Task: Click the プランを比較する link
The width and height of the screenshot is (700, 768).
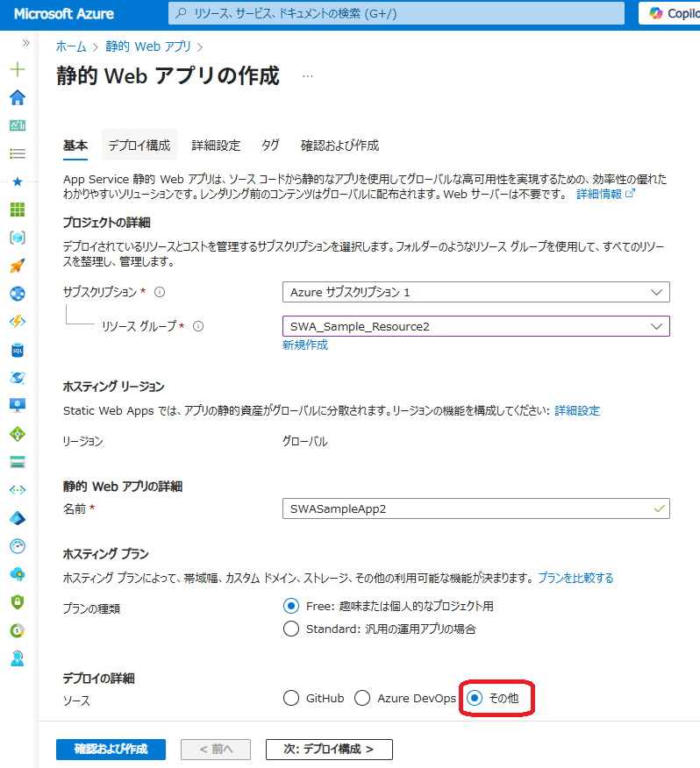Action: tap(575, 578)
